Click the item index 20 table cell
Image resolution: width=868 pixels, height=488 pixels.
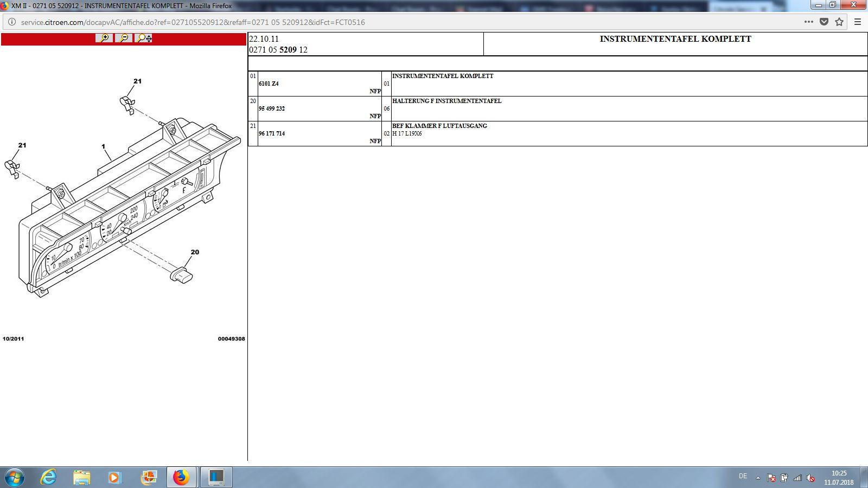click(x=253, y=108)
